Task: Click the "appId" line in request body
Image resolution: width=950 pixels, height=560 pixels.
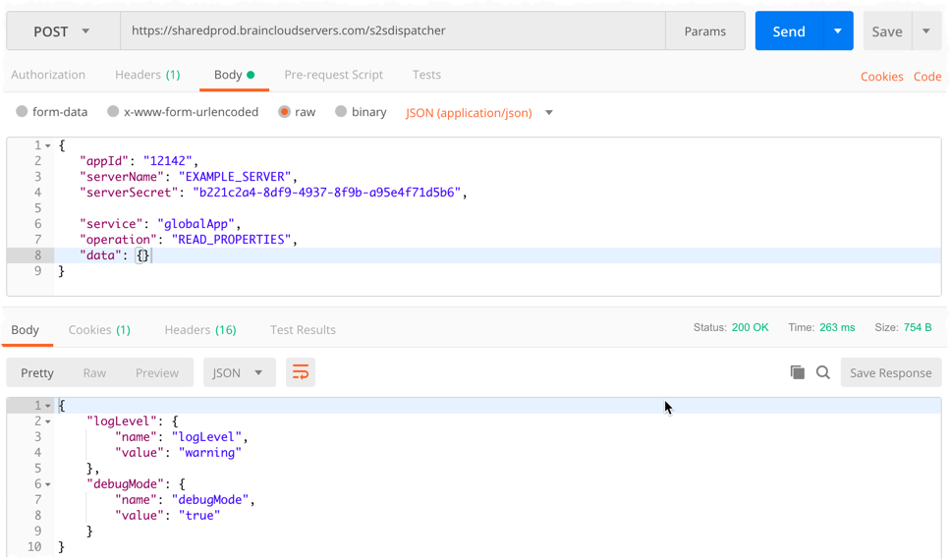Action: (139, 161)
